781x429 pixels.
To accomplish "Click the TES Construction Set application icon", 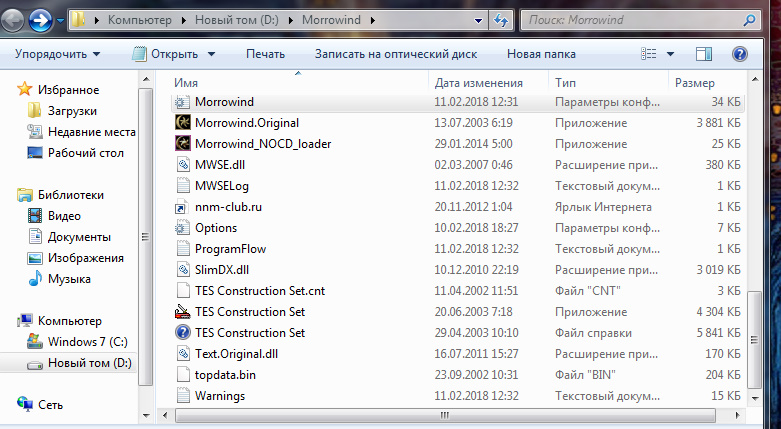I will pos(183,311).
